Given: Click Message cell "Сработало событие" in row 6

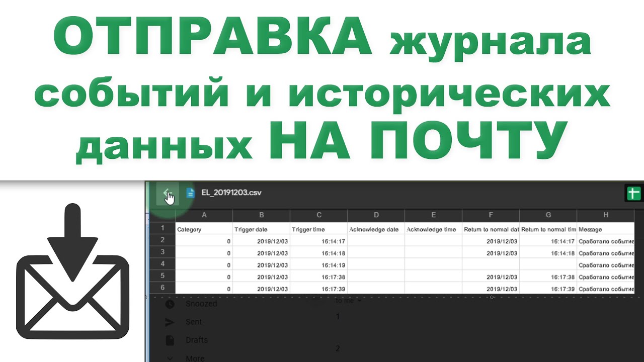Looking at the screenshot, I should tap(606, 289).
